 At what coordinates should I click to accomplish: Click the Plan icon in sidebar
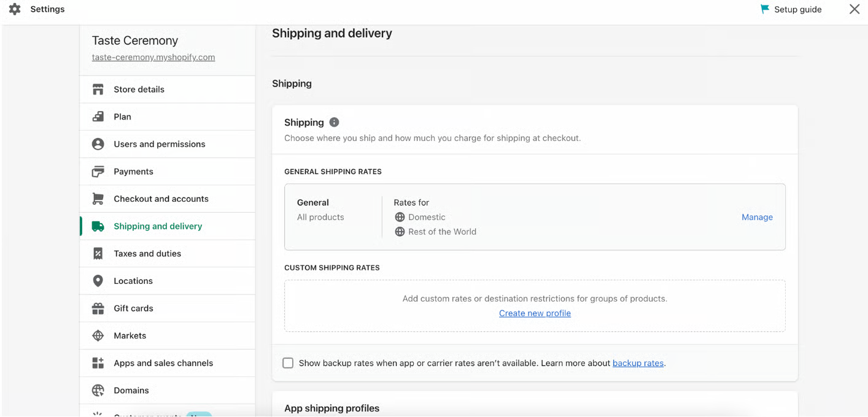tap(98, 117)
